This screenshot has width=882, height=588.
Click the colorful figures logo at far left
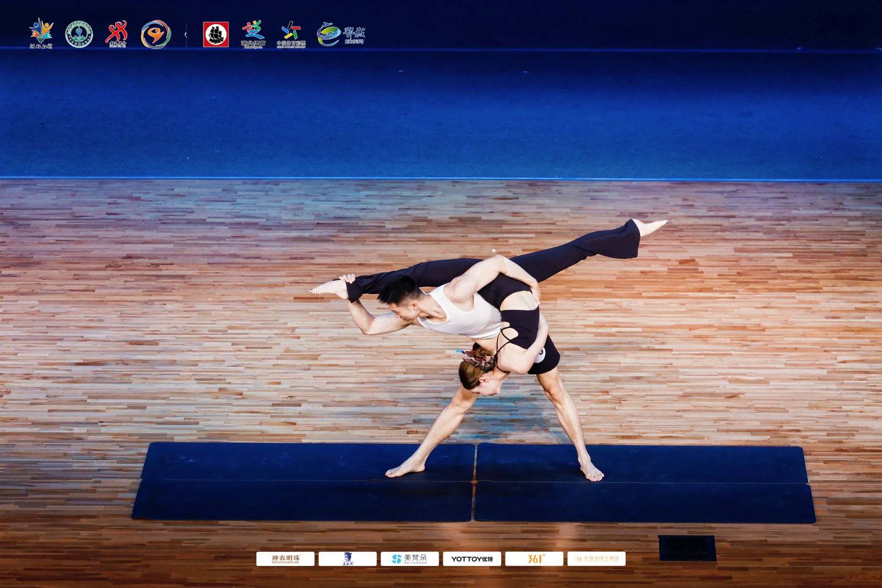pyautogui.click(x=41, y=33)
